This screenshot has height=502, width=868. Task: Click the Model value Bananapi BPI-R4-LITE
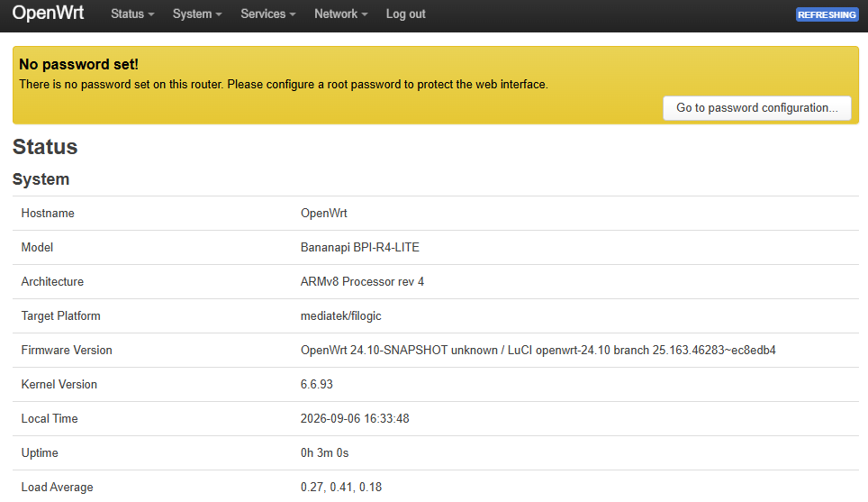(360, 248)
